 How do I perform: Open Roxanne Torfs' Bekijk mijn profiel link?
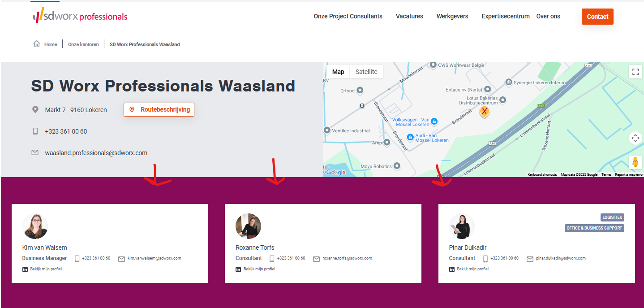coord(259,269)
